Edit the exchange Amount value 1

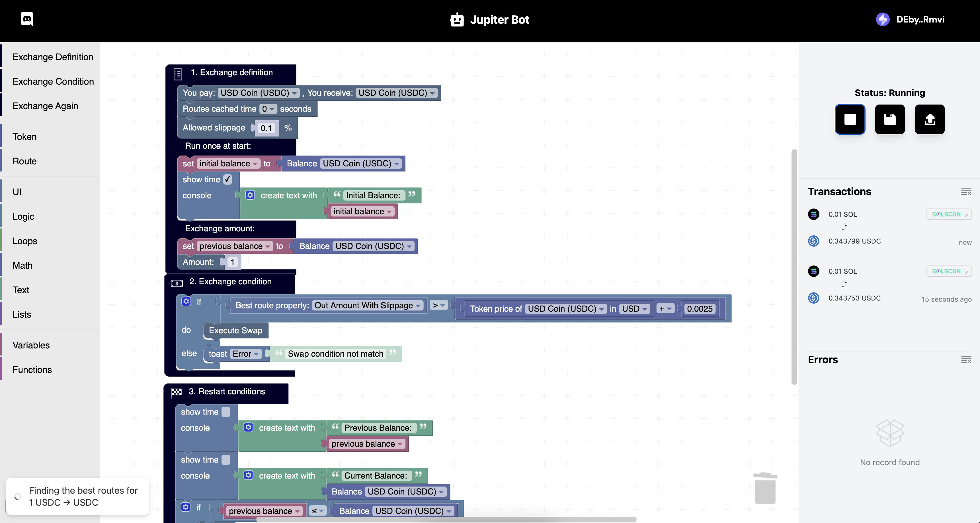232,262
